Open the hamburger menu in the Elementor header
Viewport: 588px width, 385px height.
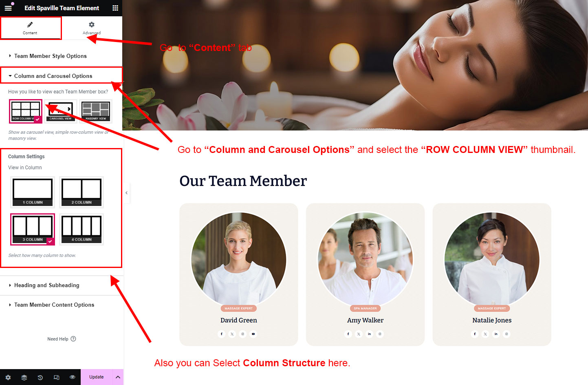click(8, 8)
